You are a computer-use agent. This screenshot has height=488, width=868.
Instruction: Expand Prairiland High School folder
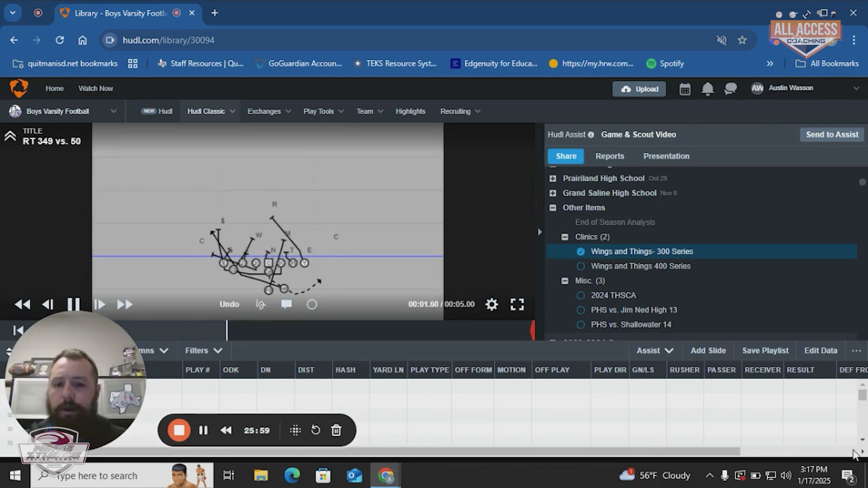click(x=552, y=178)
